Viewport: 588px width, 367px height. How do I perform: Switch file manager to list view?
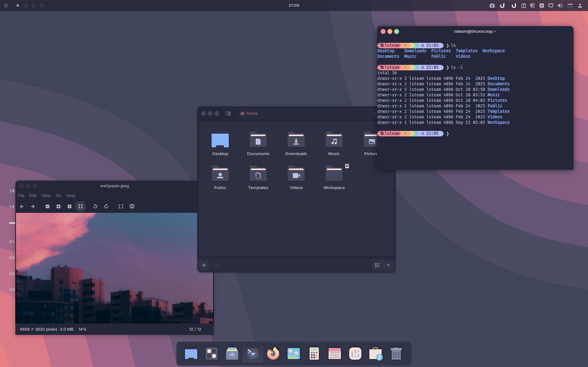click(x=377, y=265)
